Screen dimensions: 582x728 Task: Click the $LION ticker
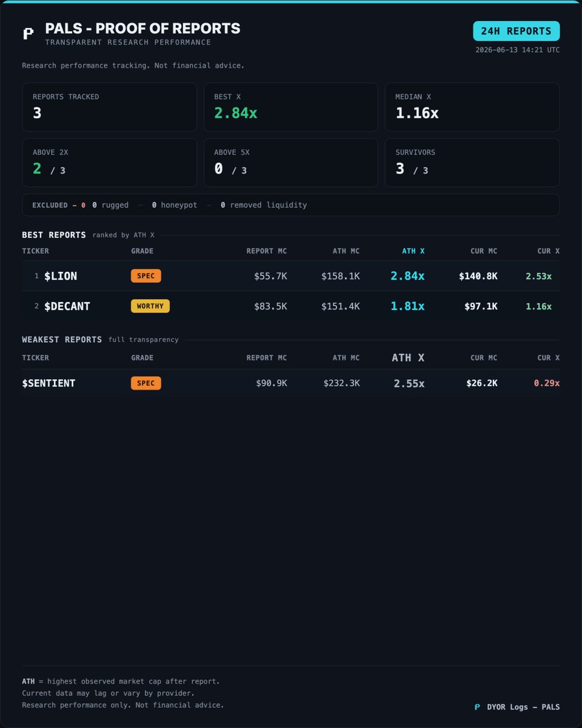click(61, 276)
